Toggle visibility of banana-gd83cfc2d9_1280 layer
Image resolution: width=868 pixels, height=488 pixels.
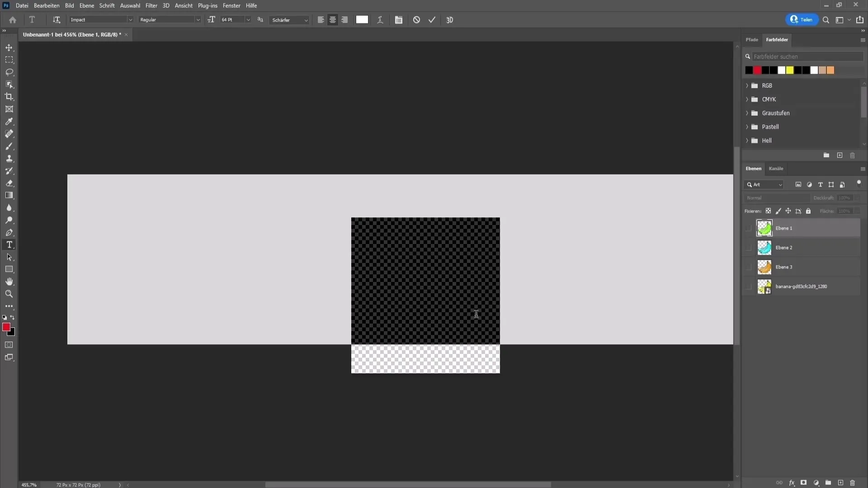click(x=748, y=286)
